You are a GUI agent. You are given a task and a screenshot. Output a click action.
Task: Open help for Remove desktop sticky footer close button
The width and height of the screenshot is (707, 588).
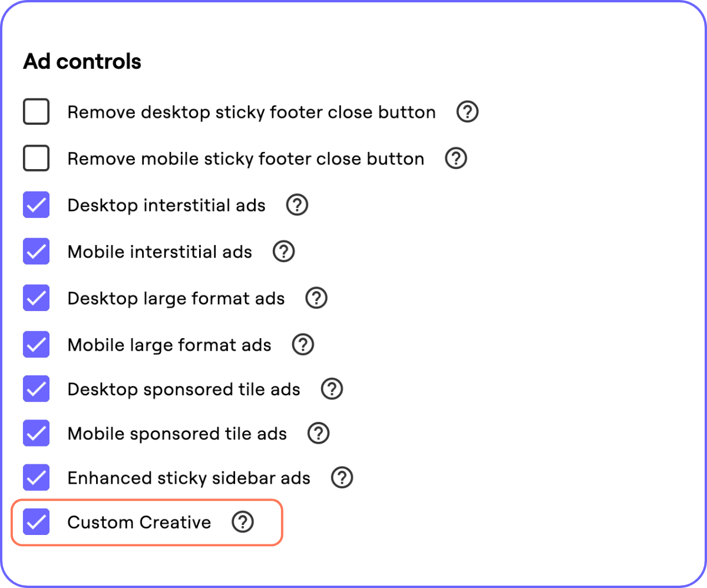coord(467,111)
